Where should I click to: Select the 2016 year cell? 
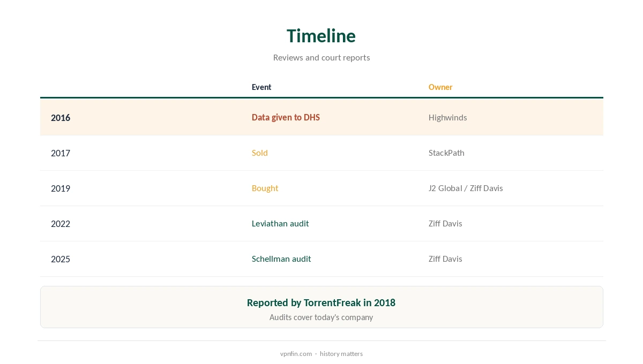tap(61, 118)
